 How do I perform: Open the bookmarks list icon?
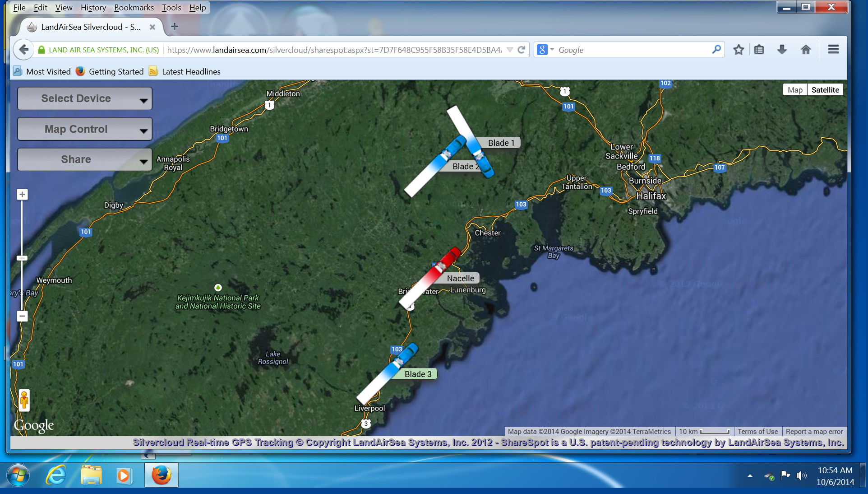759,50
